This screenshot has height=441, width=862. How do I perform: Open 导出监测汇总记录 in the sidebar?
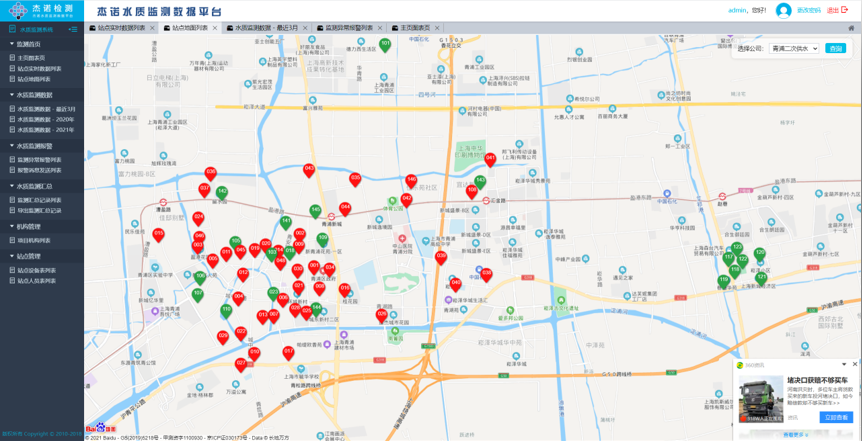[39, 211]
